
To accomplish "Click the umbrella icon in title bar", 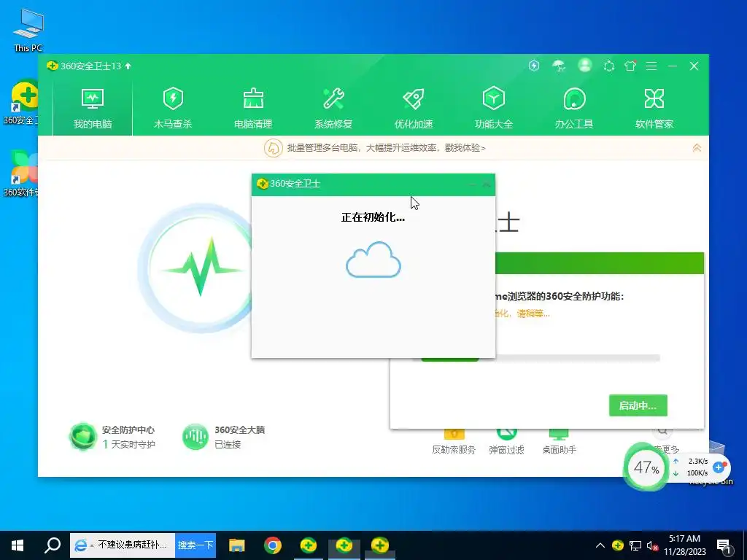I will point(559,66).
